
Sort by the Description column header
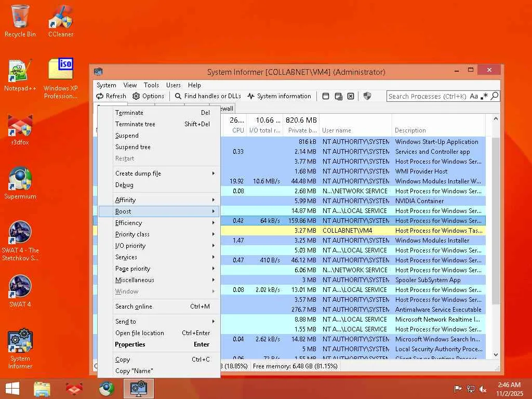(438, 130)
